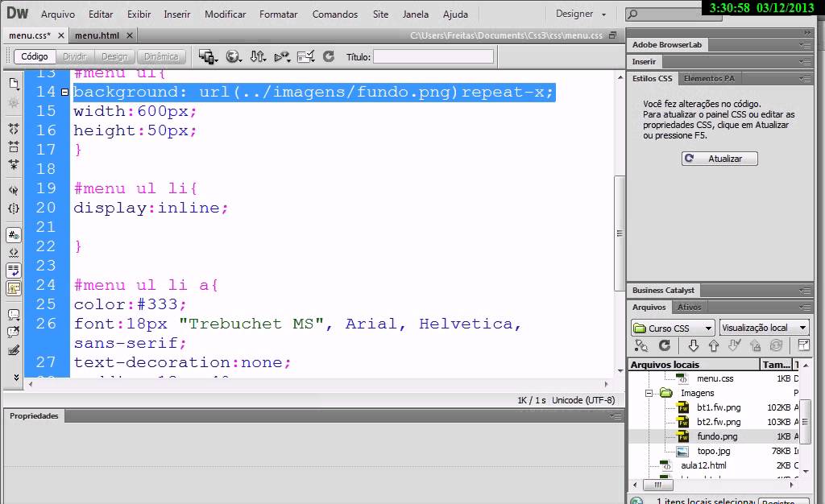This screenshot has width=825, height=504.
Task: Open the Inserir panel
Action: click(644, 61)
